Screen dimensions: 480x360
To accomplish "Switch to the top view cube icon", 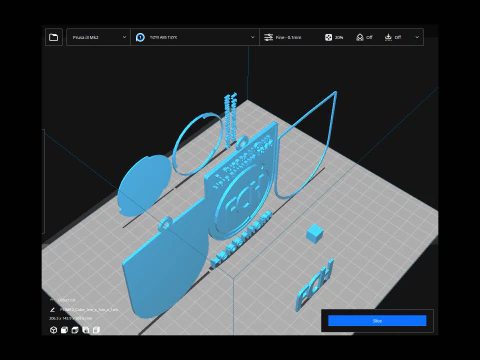I will 75,330.
